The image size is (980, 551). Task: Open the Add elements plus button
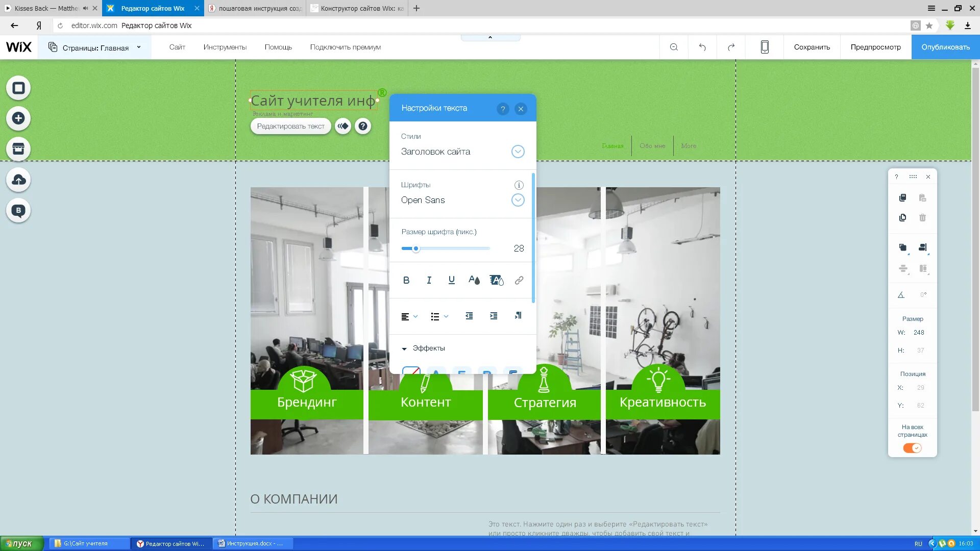pos(18,118)
